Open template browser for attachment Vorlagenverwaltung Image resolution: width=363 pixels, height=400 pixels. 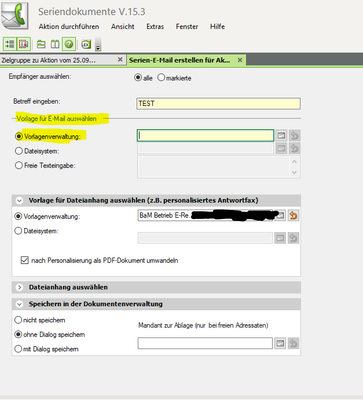pos(281,215)
